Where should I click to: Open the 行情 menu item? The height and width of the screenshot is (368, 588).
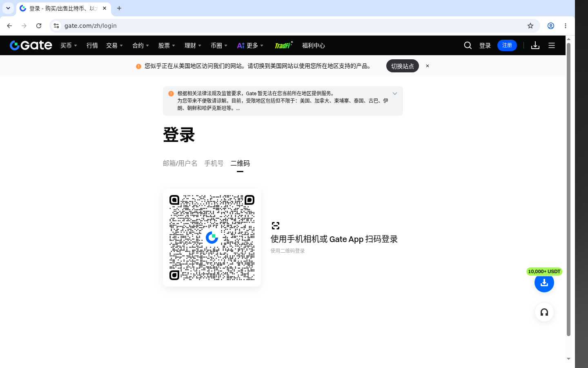(92, 45)
